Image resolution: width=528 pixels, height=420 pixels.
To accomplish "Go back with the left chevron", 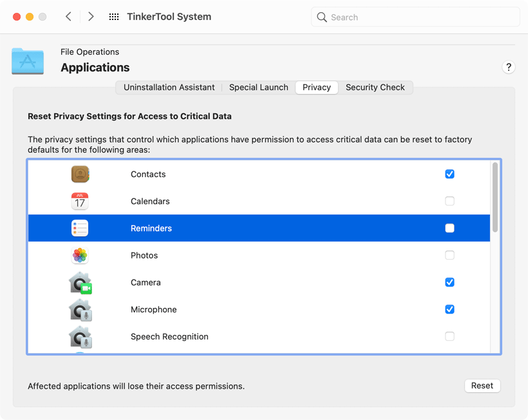I will [x=68, y=17].
